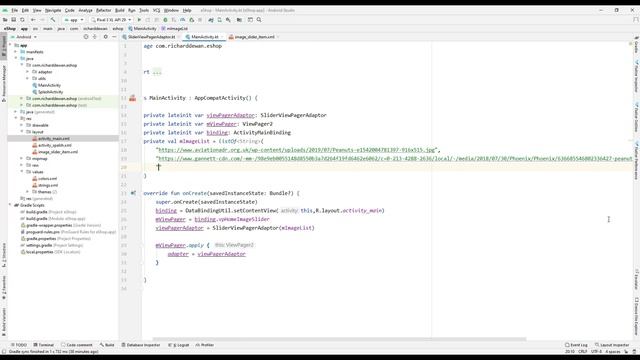Screen dimensions: 640x360
Task: Click the aviationadr.org.uk image URL string
Action: (297, 150)
